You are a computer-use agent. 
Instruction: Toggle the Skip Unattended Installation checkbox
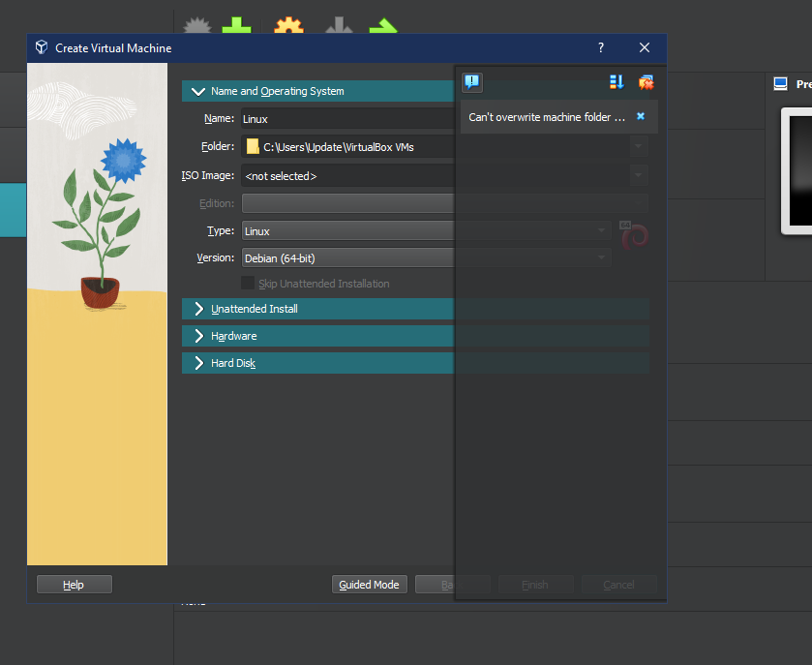point(248,283)
